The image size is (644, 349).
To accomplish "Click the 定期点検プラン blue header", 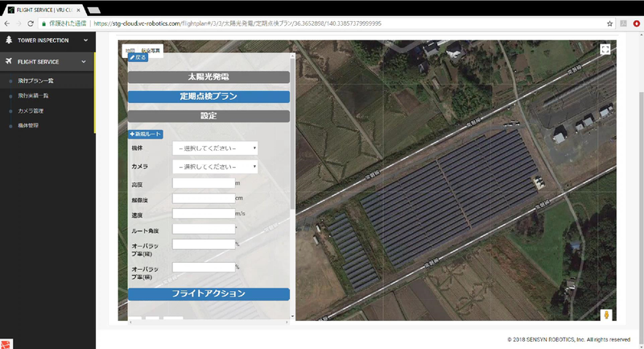I will tap(208, 97).
